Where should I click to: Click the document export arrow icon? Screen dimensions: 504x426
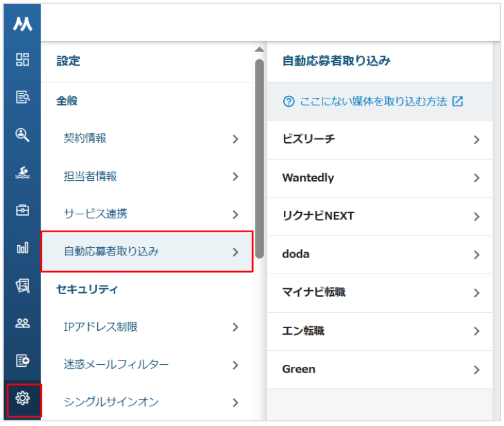pos(23,360)
